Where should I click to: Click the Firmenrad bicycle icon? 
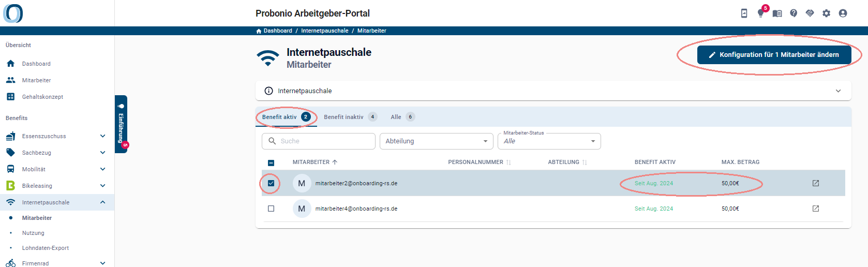11,263
